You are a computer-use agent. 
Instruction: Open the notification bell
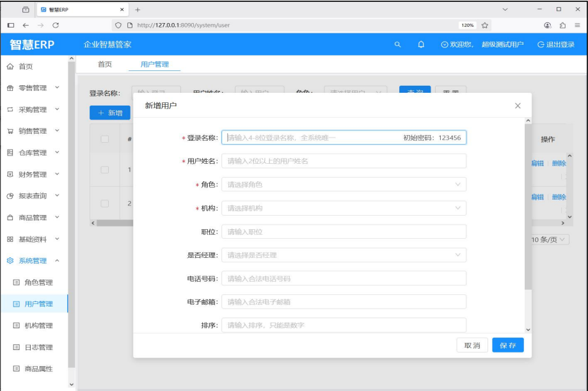(421, 45)
